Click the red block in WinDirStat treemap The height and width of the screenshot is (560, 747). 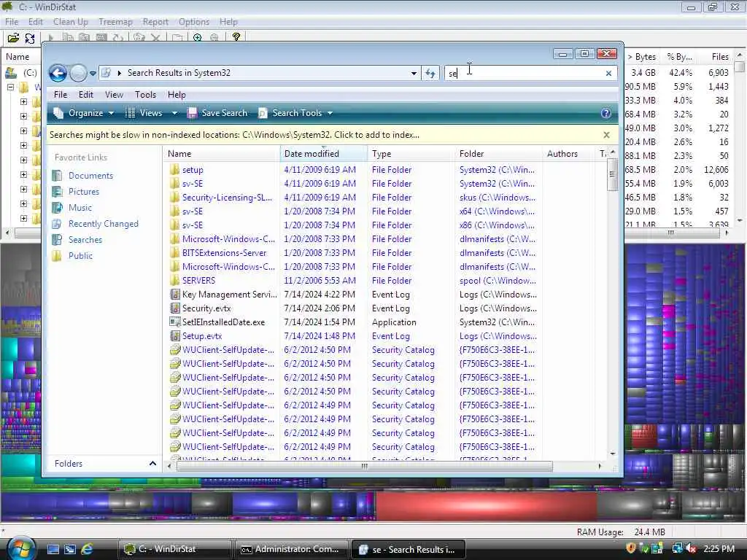point(486,506)
